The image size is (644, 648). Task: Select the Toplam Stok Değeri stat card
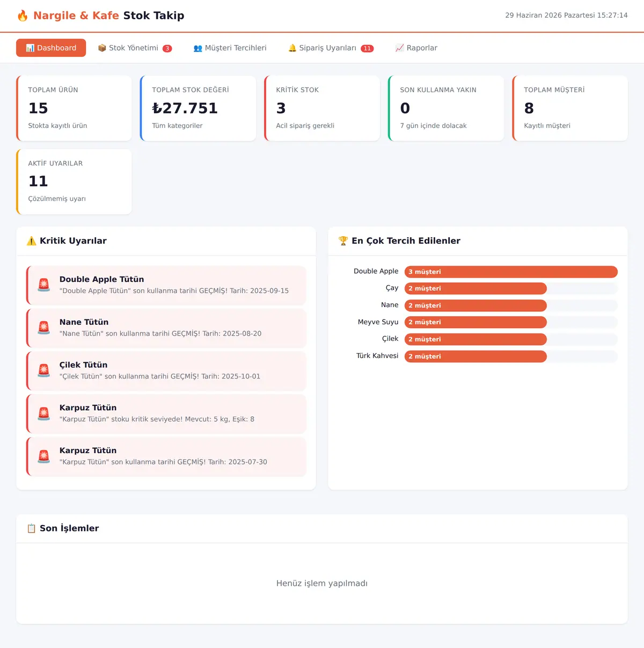[x=198, y=108]
